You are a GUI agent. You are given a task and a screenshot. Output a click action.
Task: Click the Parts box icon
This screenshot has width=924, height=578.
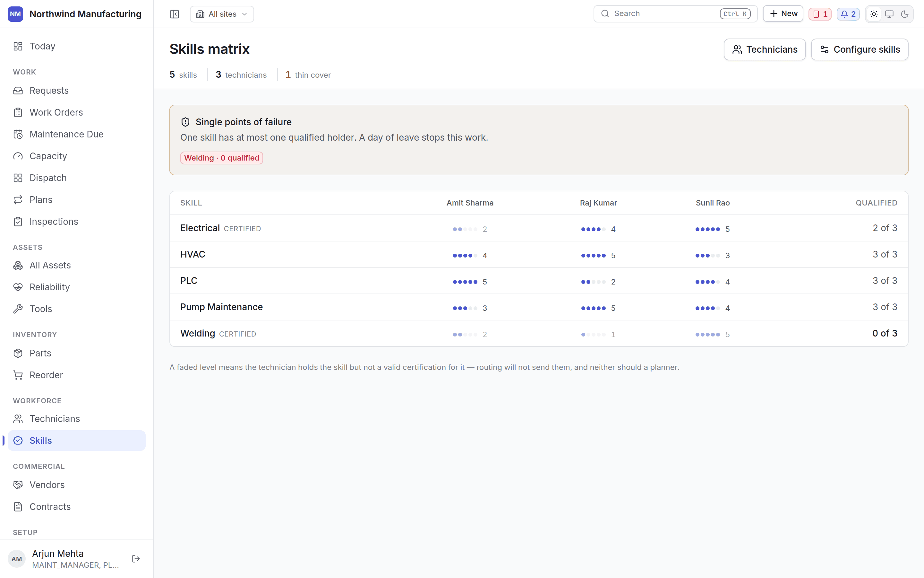pyautogui.click(x=18, y=353)
